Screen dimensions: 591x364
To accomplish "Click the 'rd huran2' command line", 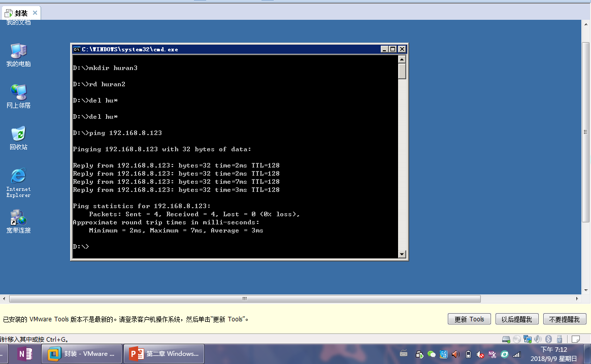I will 99,84.
